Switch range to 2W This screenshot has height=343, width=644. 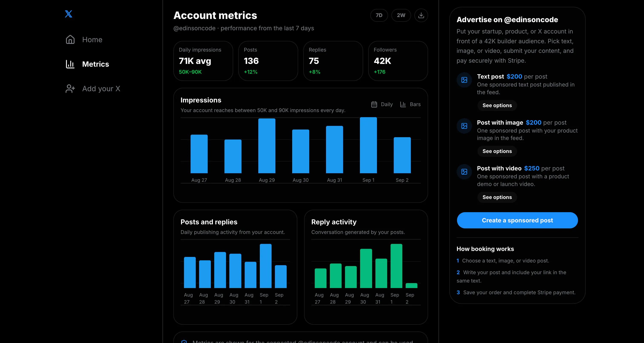click(x=401, y=15)
